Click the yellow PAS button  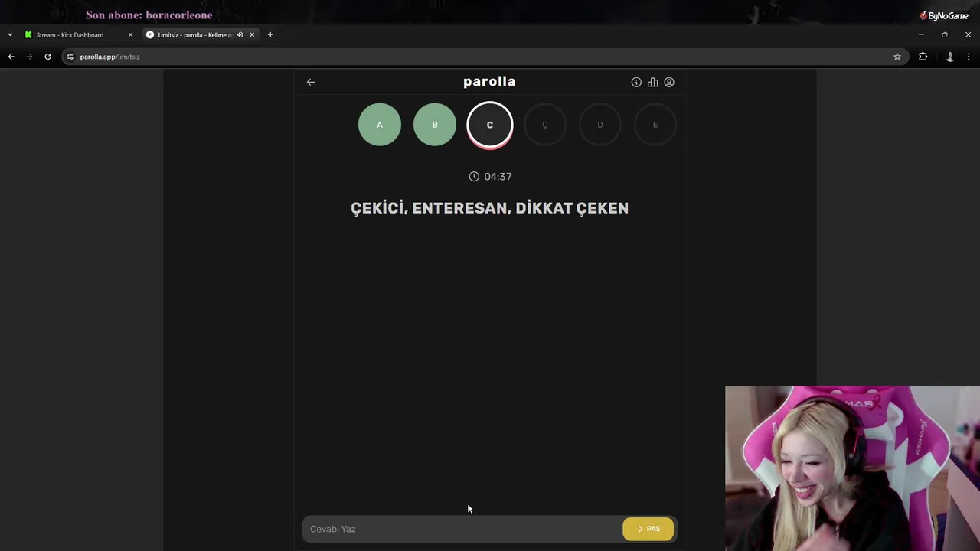coord(648,529)
